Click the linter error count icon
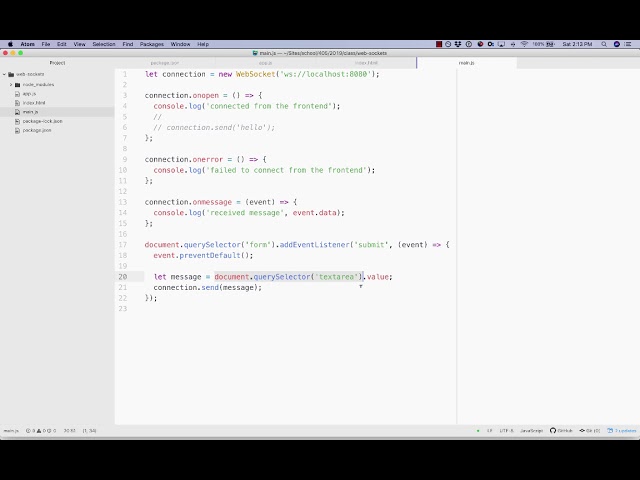 [x=29, y=431]
